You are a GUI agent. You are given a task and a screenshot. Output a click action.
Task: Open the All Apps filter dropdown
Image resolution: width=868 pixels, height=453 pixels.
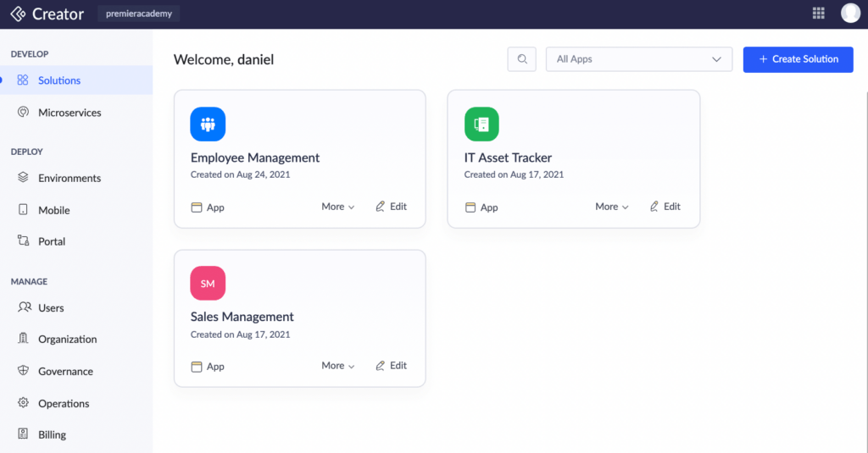pyautogui.click(x=638, y=59)
